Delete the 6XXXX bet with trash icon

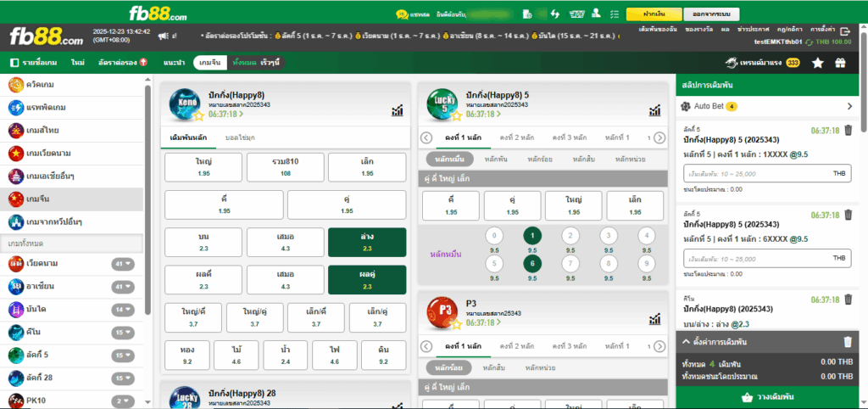[x=848, y=215]
